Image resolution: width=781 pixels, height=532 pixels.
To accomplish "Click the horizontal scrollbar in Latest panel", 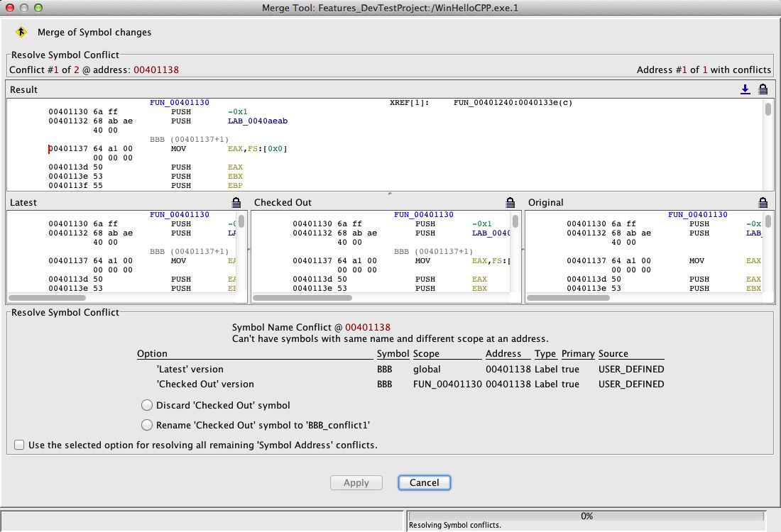I will click(48, 298).
